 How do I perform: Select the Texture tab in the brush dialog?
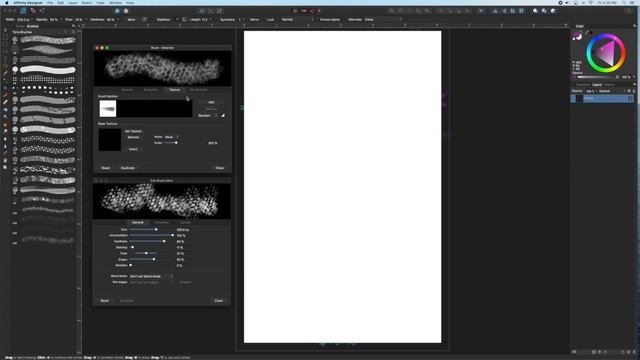click(174, 89)
